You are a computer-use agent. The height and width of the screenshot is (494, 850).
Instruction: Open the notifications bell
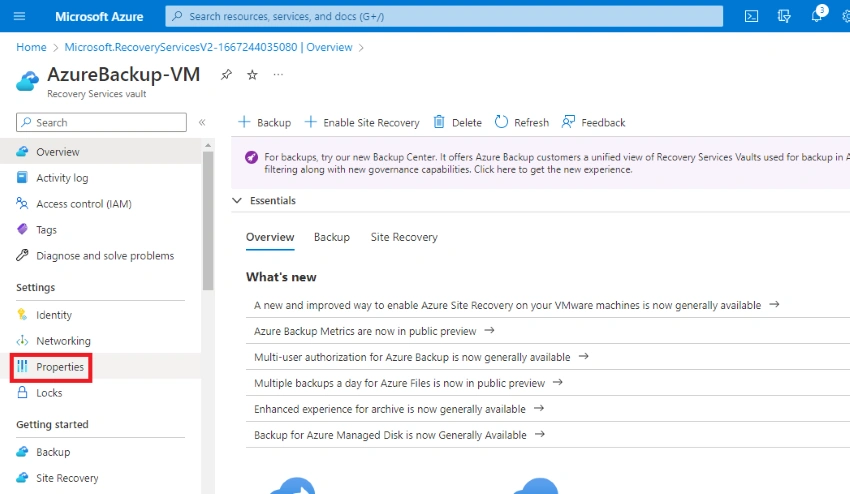point(817,16)
